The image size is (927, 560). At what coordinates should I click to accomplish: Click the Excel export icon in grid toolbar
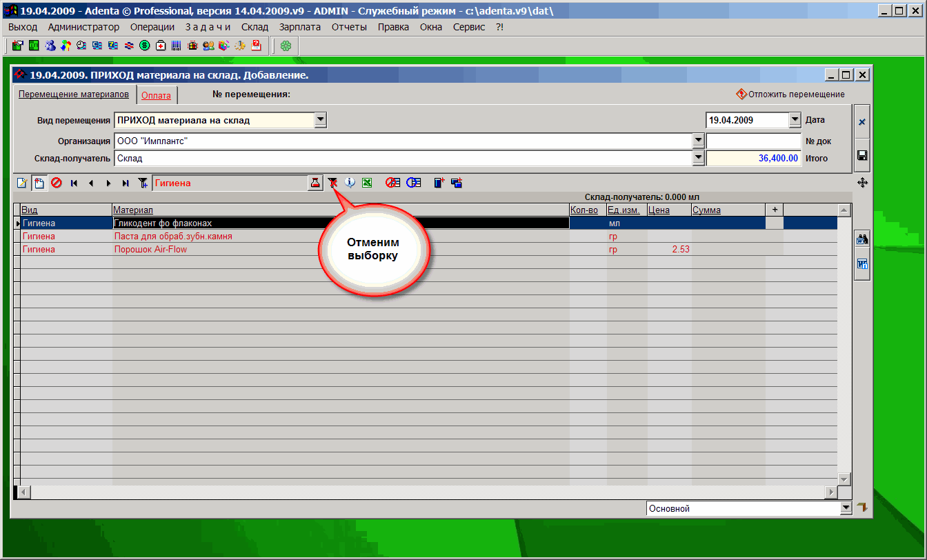pyautogui.click(x=368, y=183)
